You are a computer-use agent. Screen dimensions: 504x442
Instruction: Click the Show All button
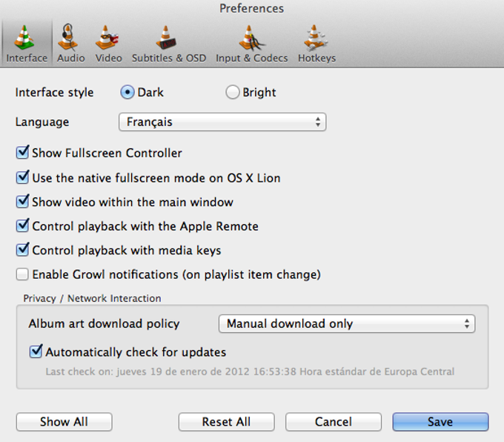point(64,422)
